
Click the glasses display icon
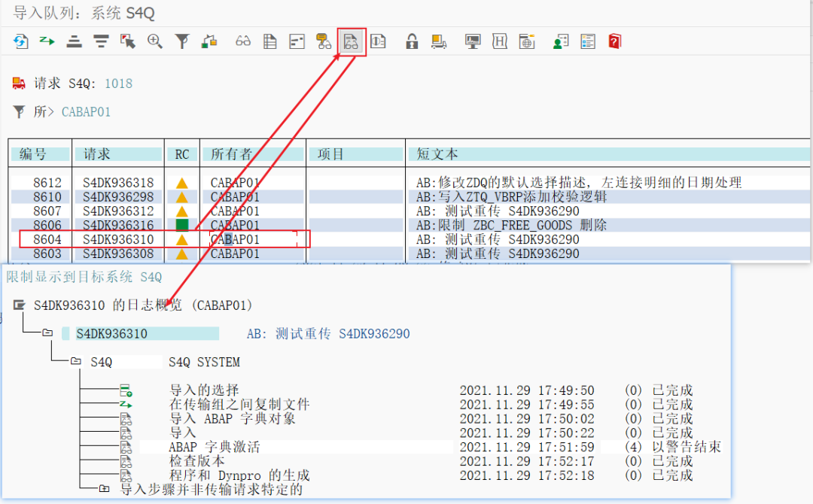[x=243, y=41]
